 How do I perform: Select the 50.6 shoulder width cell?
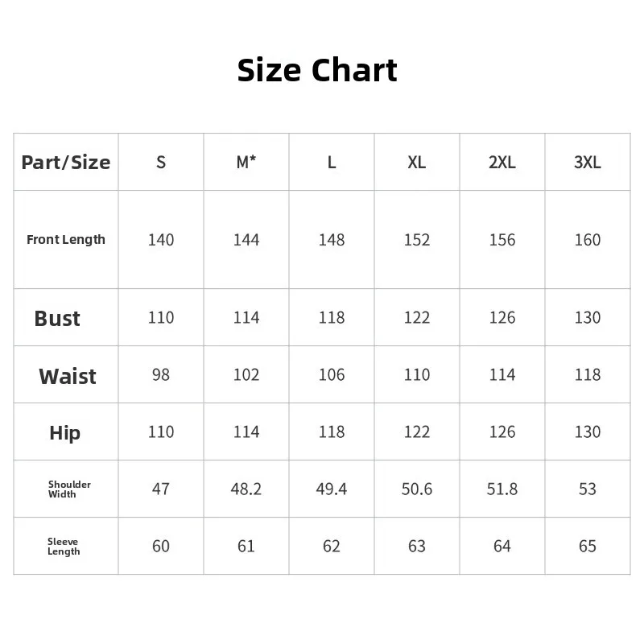coord(417,489)
